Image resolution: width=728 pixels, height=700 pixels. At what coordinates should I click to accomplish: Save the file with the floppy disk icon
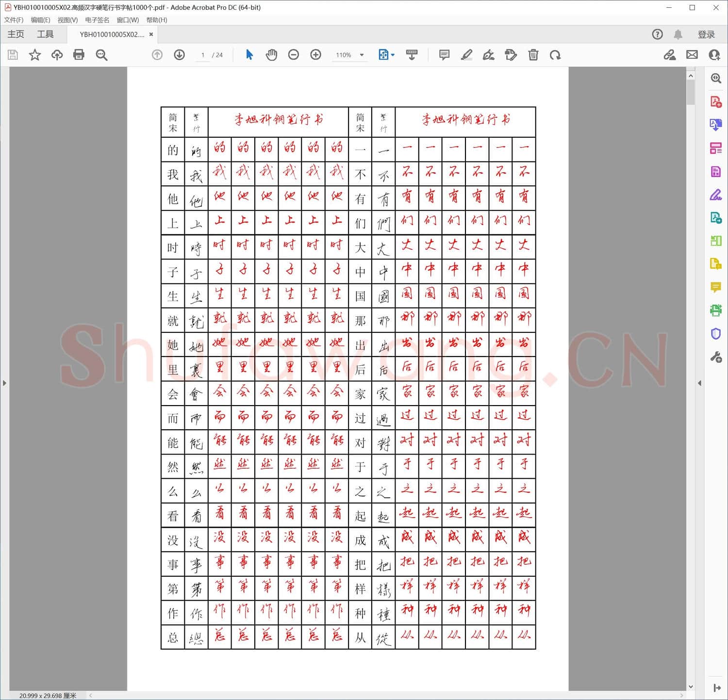pyautogui.click(x=13, y=55)
